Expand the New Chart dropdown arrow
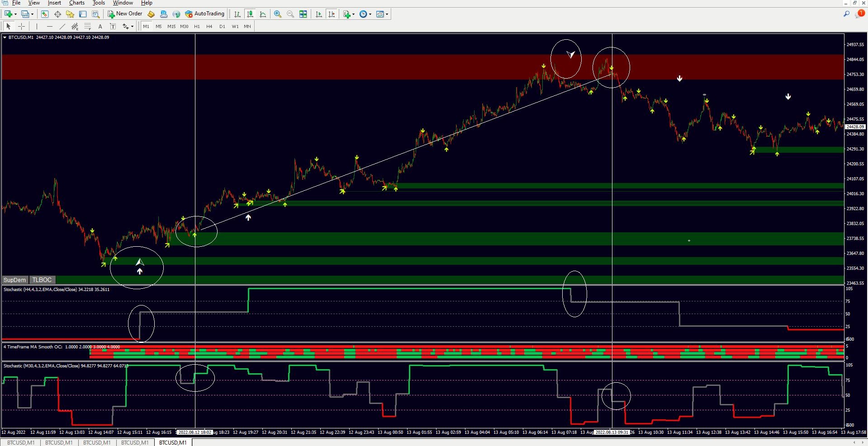Image resolution: width=868 pixels, height=446 pixels. pyautogui.click(x=15, y=14)
